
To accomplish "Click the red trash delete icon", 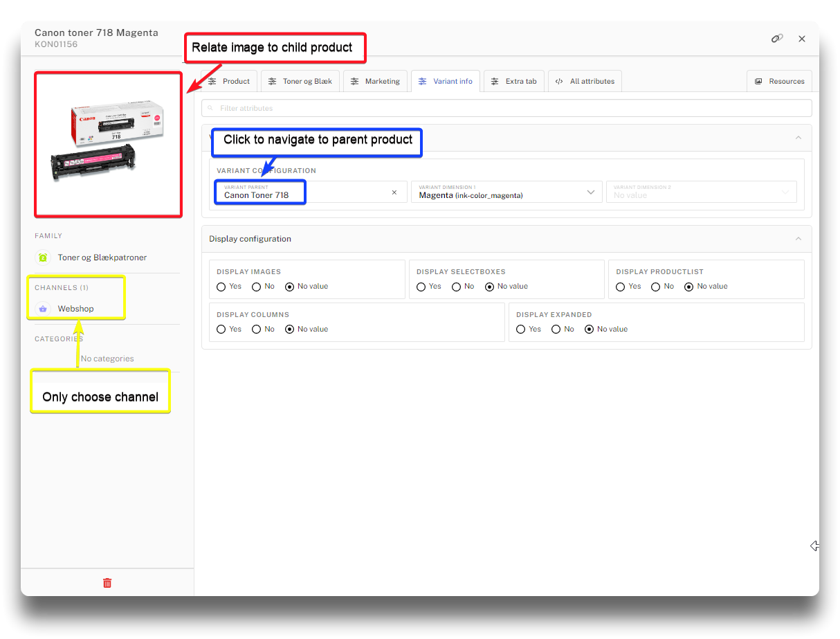I will click(x=107, y=583).
